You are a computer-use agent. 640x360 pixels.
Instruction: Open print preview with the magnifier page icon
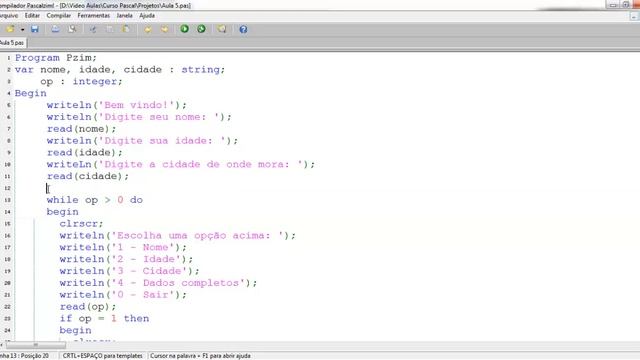coord(72,29)
